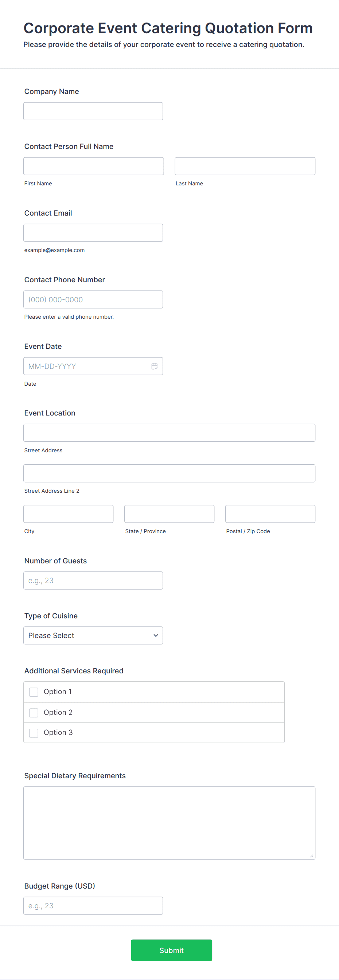Enable the Option 3 checkbox
Screen dimensions: 339x980
coord(34,733)
